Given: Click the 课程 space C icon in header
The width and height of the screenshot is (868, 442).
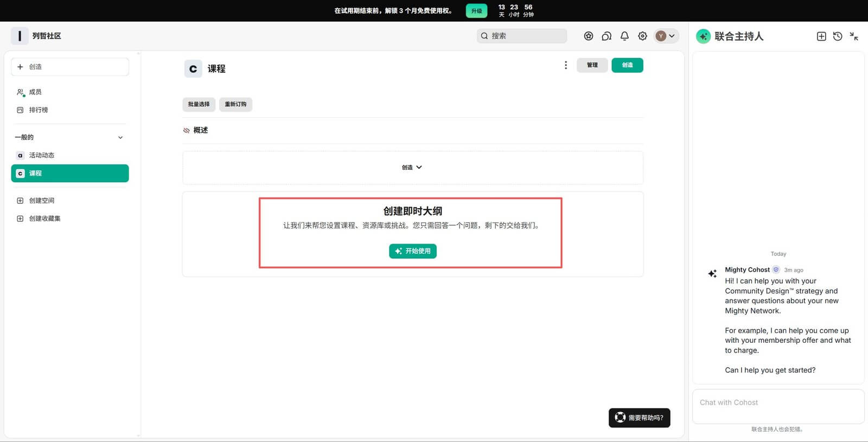Looking at the screenshot, I should click(193, 69).
